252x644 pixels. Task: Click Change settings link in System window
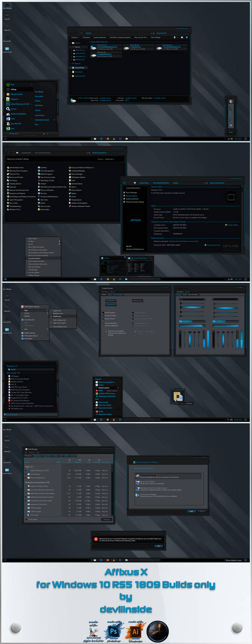click(x=232, y=225)
